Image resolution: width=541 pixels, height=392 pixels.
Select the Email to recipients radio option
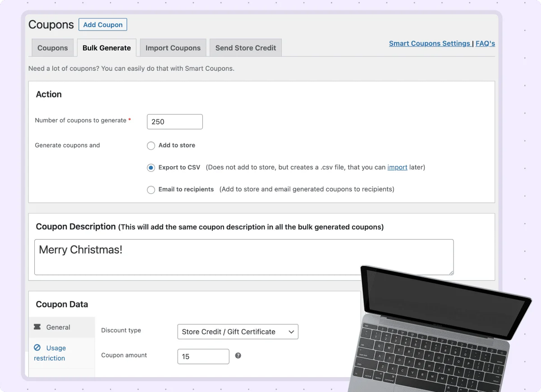coord(151,190)
